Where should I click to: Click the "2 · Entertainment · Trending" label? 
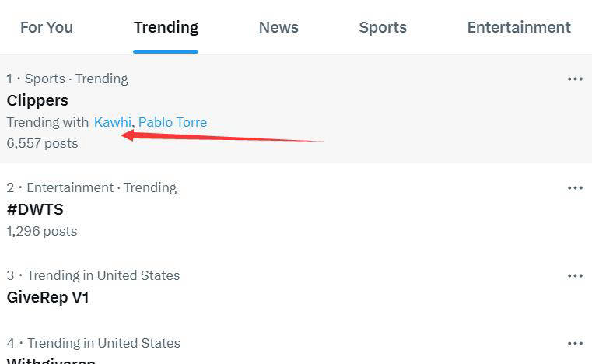coord(91,187)
